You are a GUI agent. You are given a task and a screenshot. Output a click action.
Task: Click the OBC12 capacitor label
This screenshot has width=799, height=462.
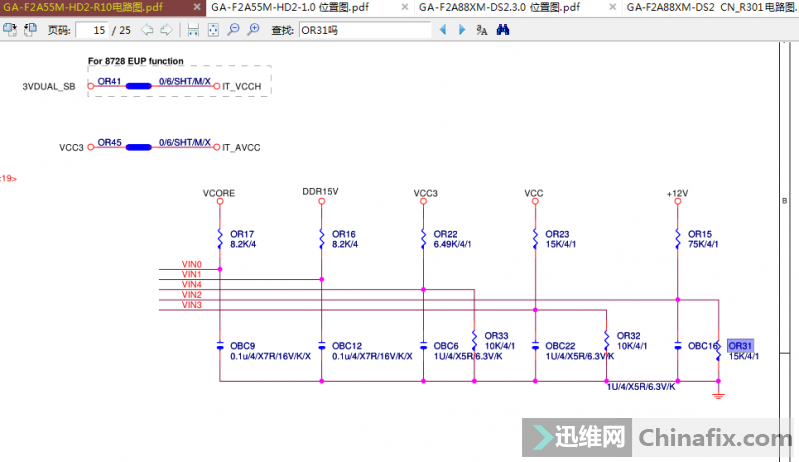[347, 346]
